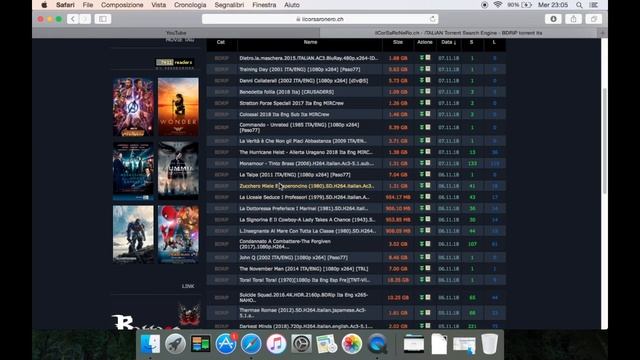Click document icon in Colossal 2016 row
640x360 pixels.
click(x=428, y=114)
